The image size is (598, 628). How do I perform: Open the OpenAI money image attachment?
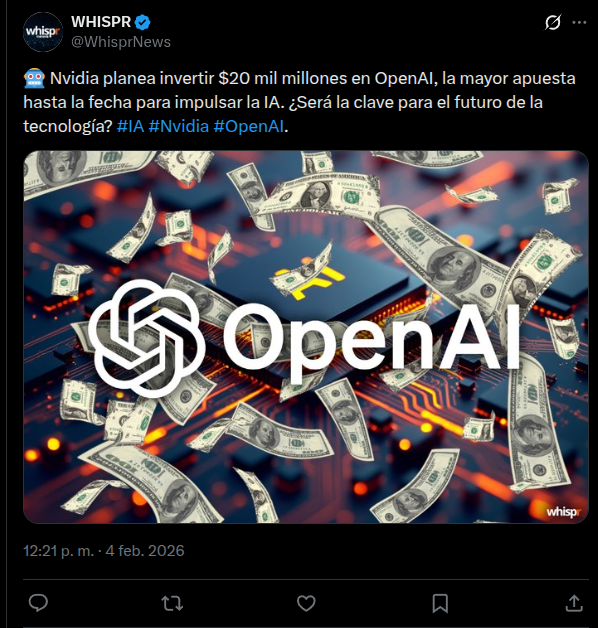306,337
